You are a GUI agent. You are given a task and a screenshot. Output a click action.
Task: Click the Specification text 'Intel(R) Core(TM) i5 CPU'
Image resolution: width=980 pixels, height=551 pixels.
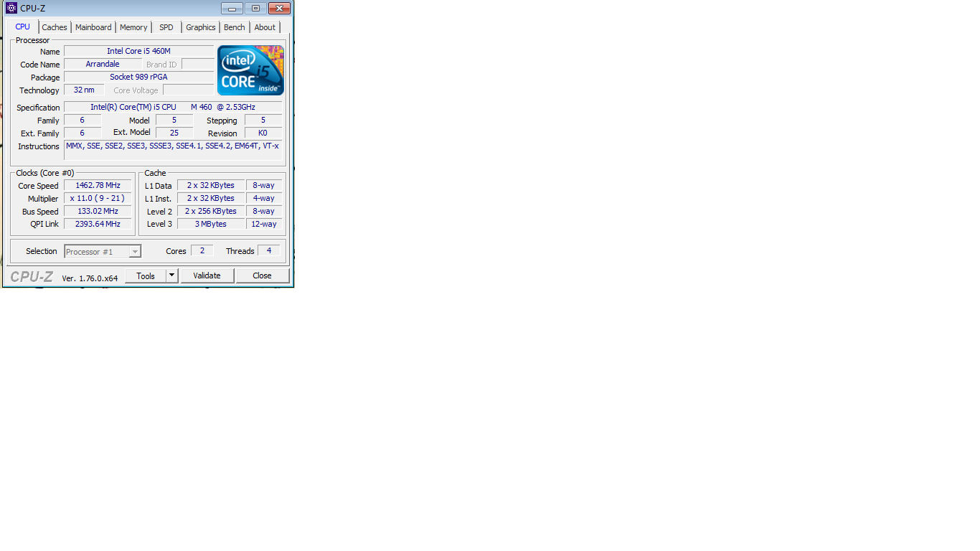click(133, 107)
